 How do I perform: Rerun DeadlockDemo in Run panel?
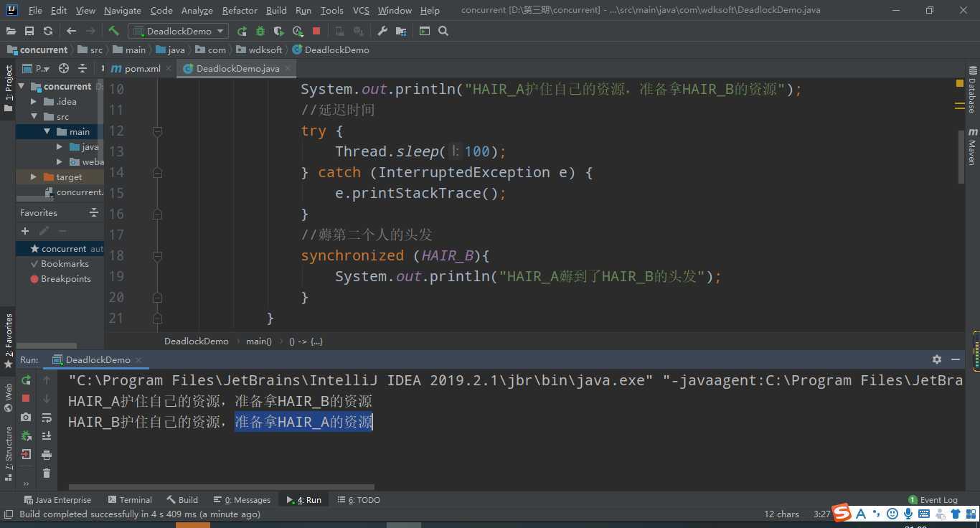coord(26,380)
